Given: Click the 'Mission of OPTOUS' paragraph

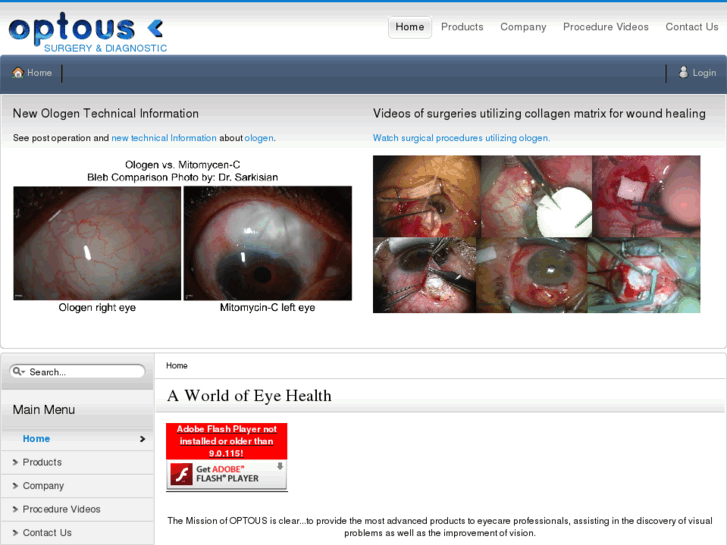Looking at the screenshot, I should point(440,526).
